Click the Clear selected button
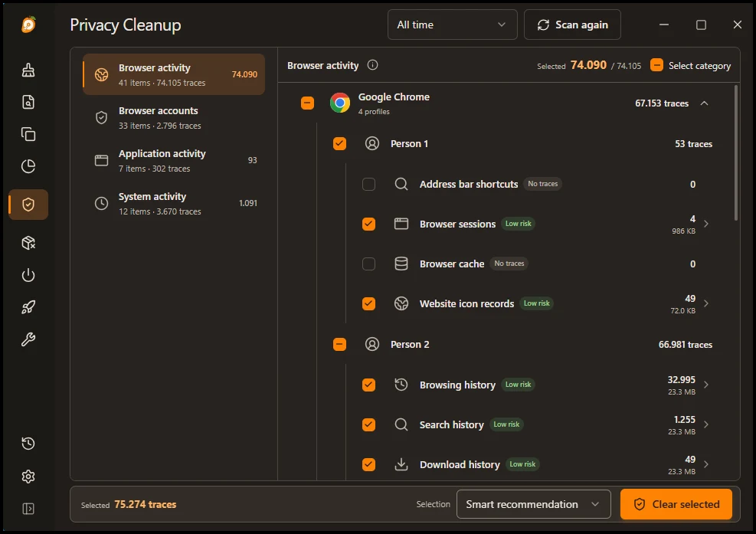The height and width of the screenshot is (534, 756). pyautogui.click(x=676, y=504)
